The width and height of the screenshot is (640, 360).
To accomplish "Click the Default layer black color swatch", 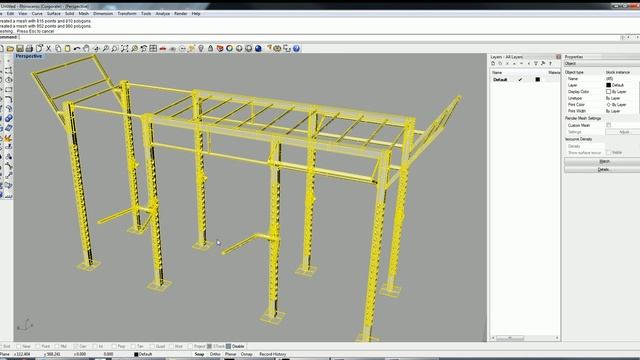I will pos(538,80).
